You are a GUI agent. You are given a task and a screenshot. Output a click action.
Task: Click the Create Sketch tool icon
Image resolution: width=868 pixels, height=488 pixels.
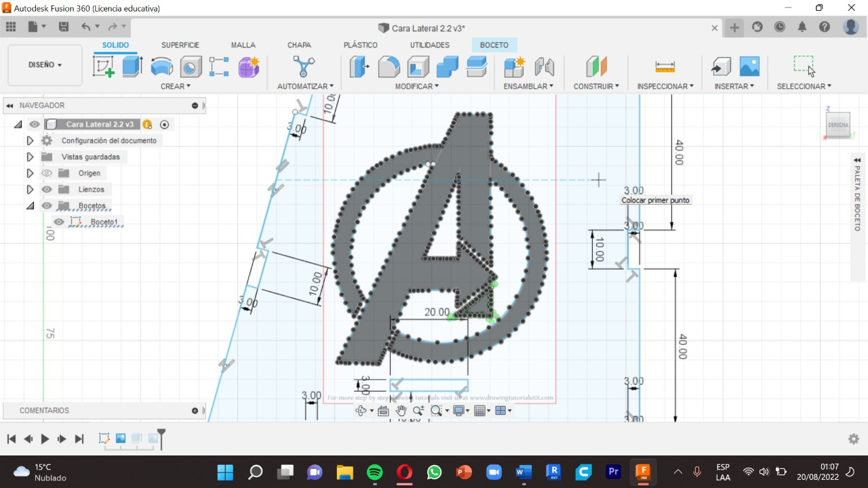click(x=103, y=66)
